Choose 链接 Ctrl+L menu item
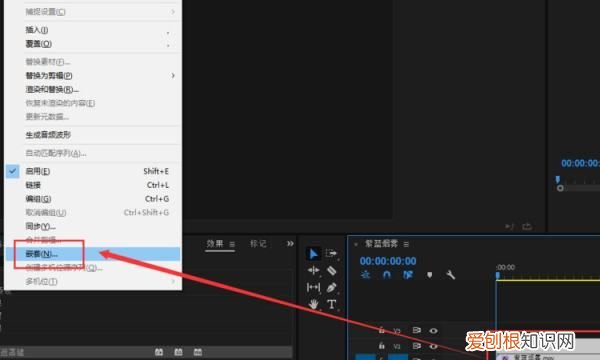This screenshot has width=600, height=360. 92,185
